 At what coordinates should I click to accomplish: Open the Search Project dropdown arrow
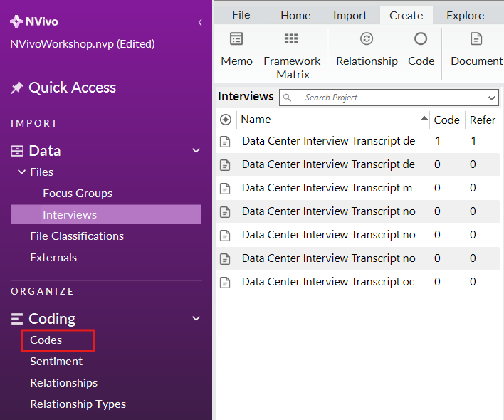[491, 98]
